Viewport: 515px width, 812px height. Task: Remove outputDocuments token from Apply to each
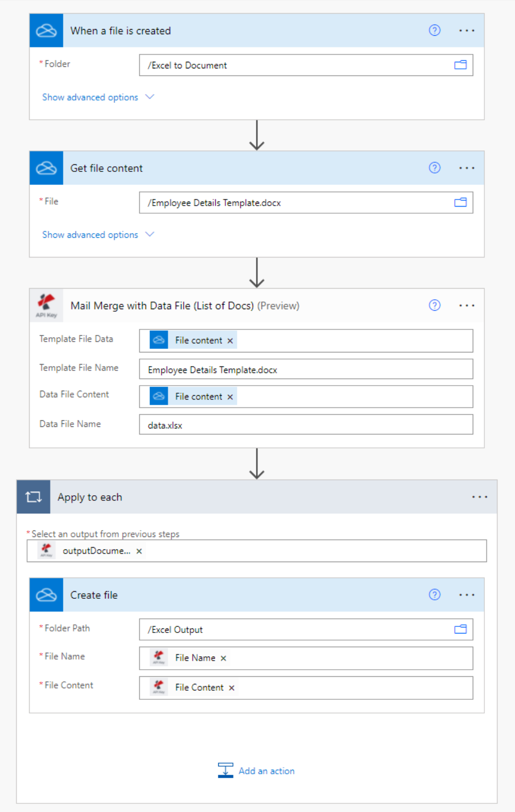139,552
